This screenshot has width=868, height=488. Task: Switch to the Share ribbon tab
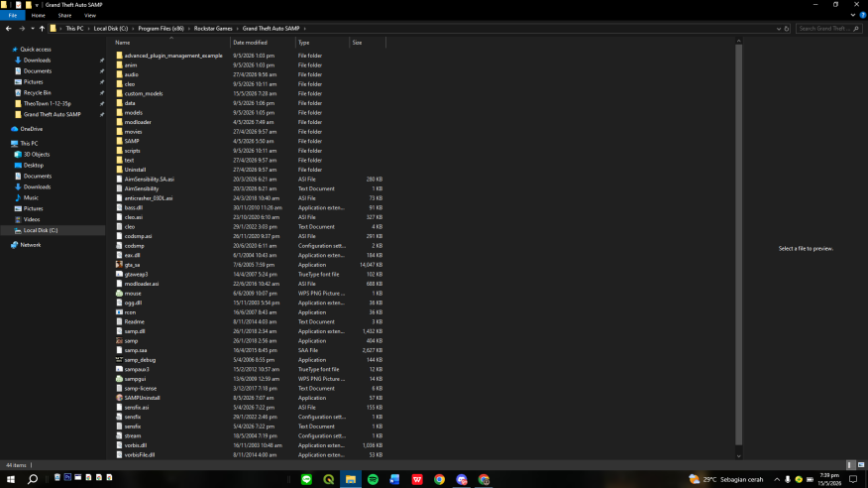tap(64, 16)
